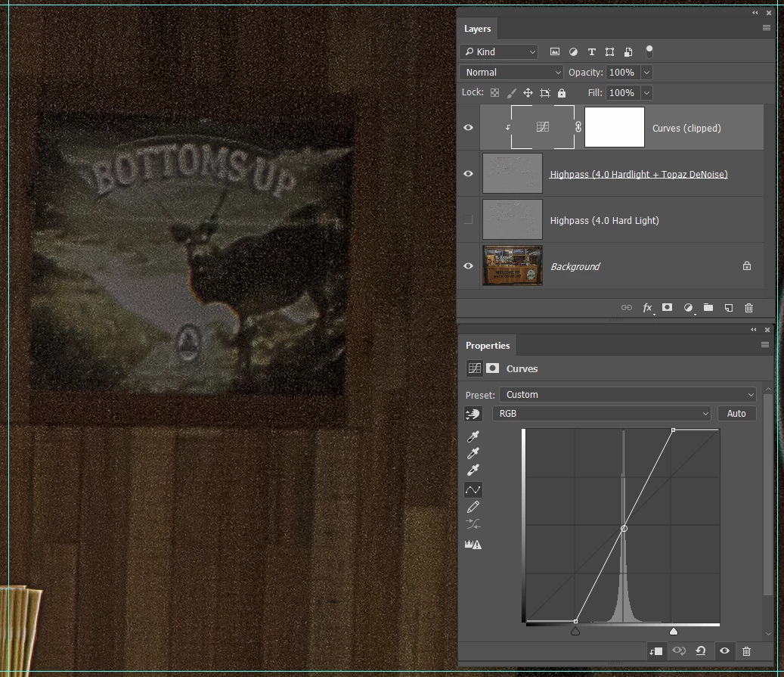Collapse Layers panel double-arrow

point(755,13)
